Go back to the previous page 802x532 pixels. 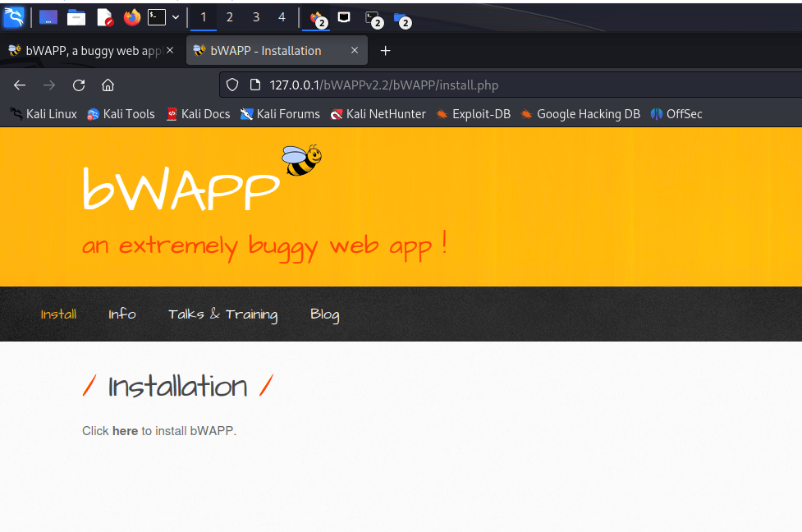click(x=20, y=85)
